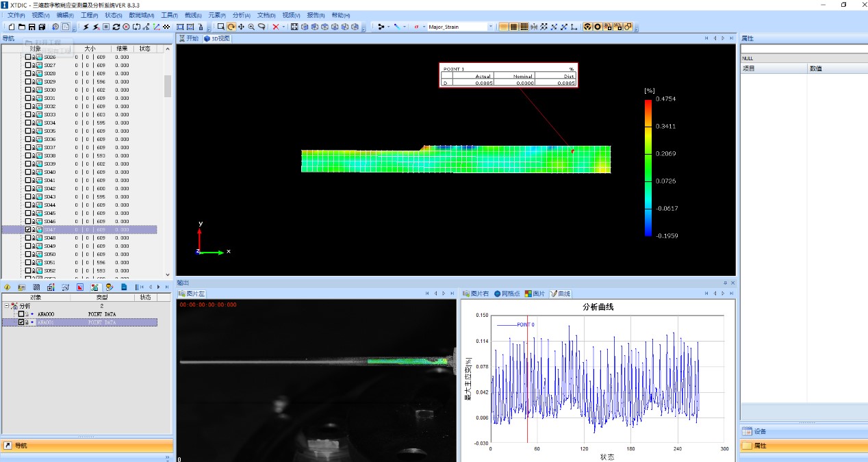The image size is (868, 462).
Task: Click the 设备 panel button
Action: pos(760,431)
